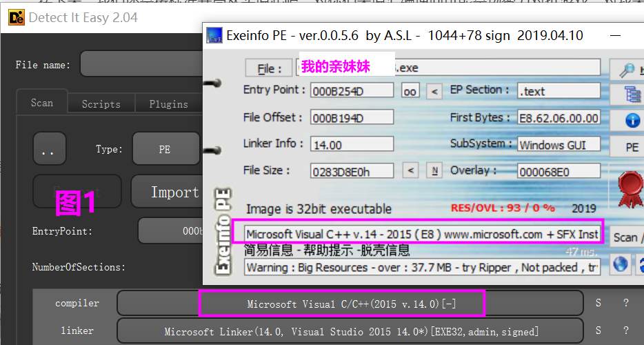Click the Exeinfo PE title bar icon
The width and height of the screenshot is (644, 345).
214,35
